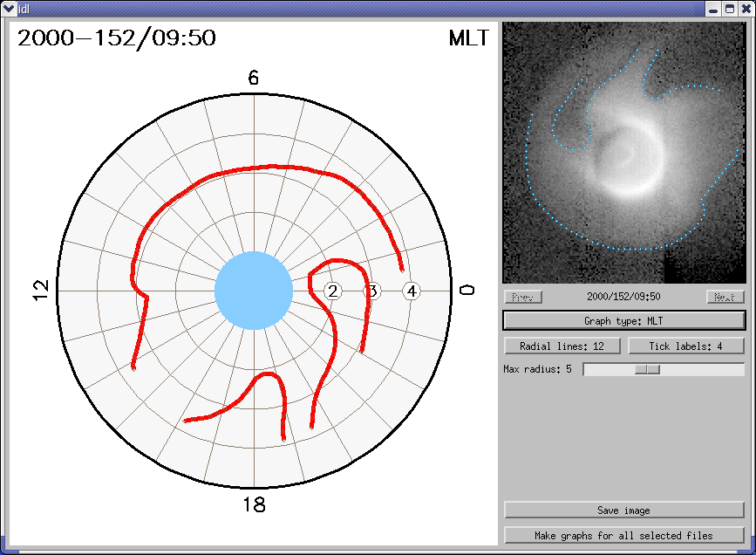Maximize the idl window

point(730,8)
